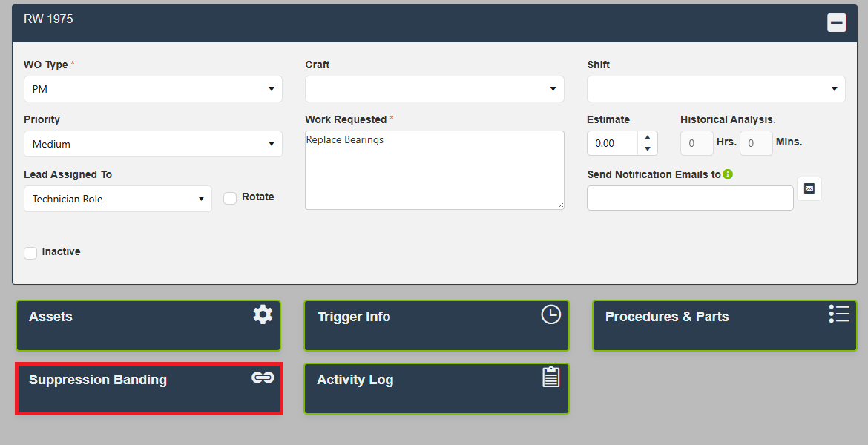Increase the Estimate value with up arrow
The width and height of the screenshot is (868, 445).
click(x=647, y=137)
